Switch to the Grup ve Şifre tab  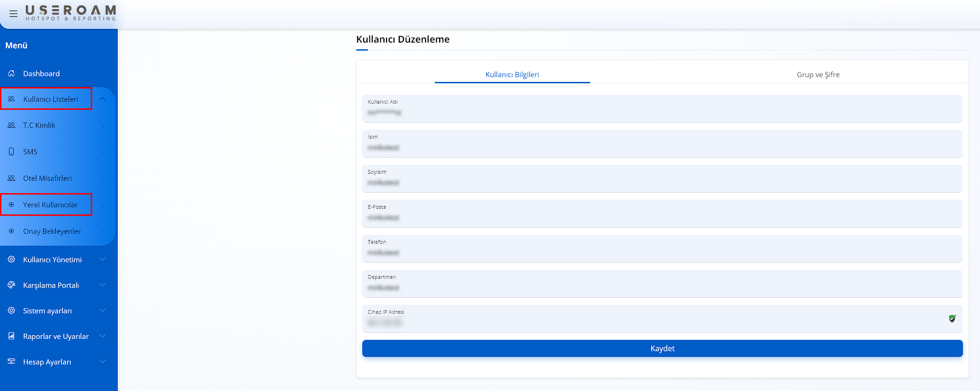[818, 74]
